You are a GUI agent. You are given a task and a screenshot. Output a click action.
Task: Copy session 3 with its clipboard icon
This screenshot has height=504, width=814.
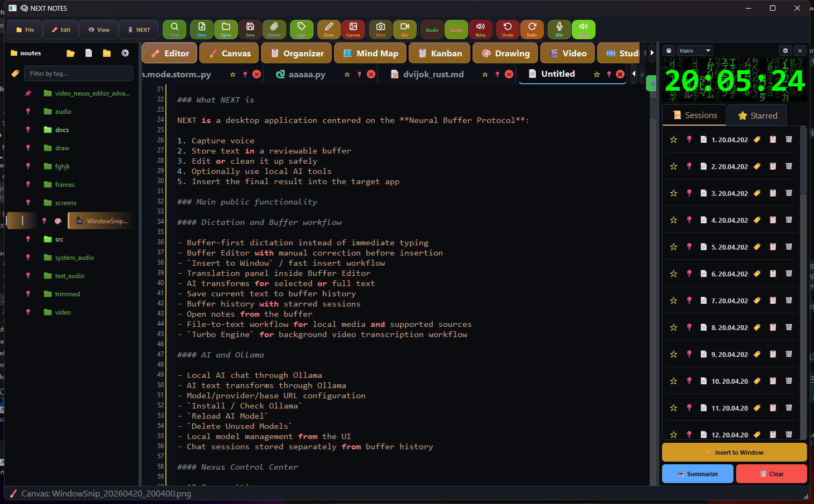pyautogui.click(x=773, y=193)
